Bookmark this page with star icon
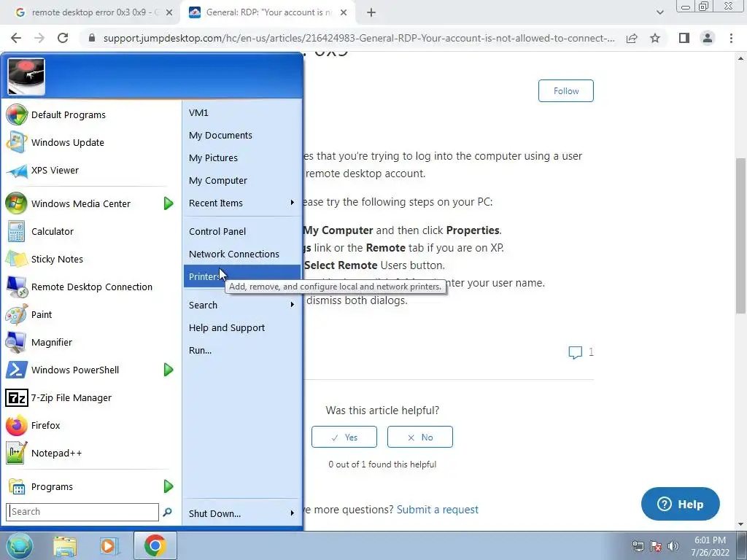747x560 pixels. pyautogui.click(x=655, y=38)
